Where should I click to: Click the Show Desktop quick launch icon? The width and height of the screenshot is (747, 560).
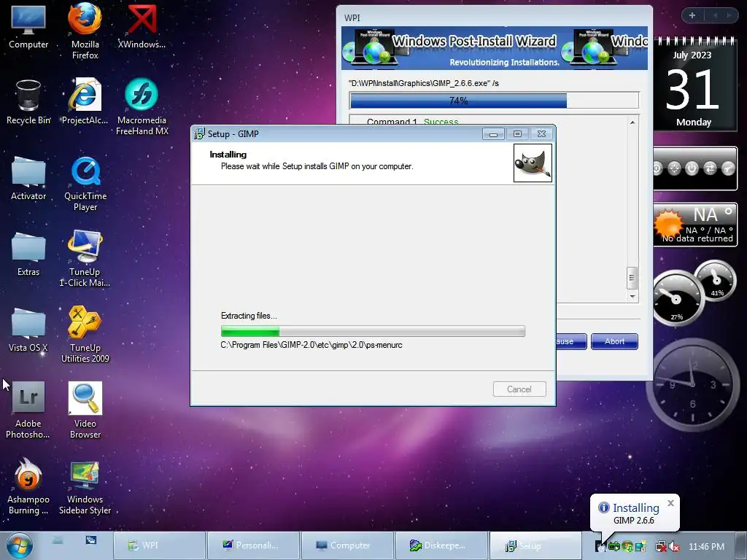(x=58, y=540)
